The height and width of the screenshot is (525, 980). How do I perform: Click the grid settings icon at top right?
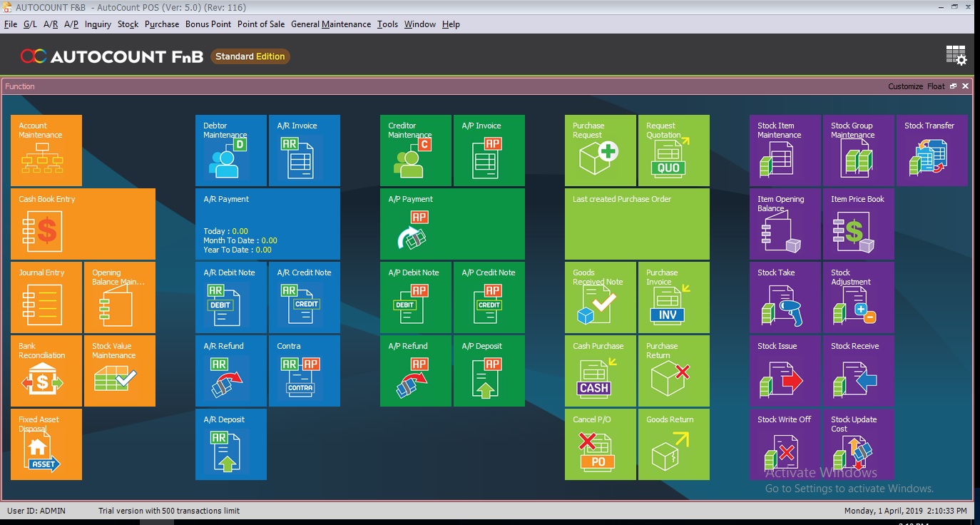pos(956,56)
